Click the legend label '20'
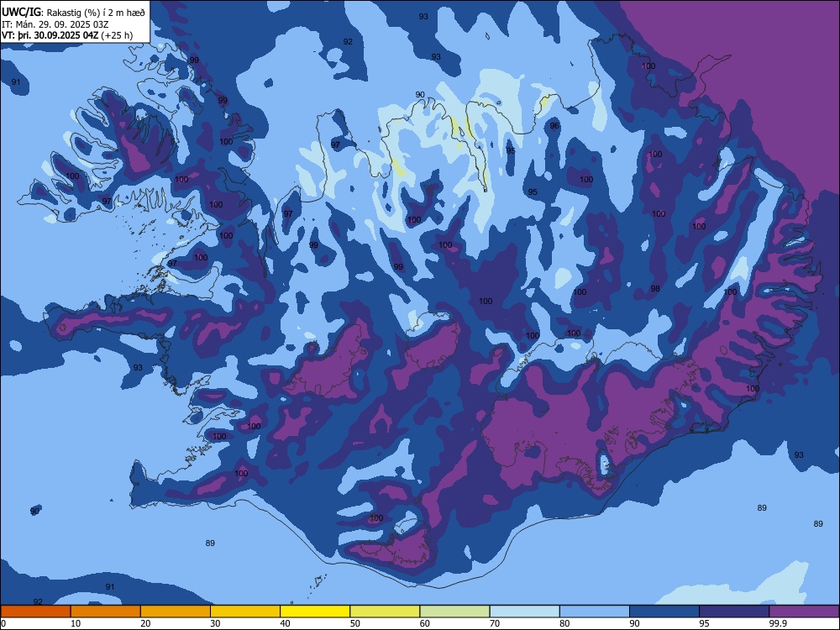The image size is (840, 630). 145,623
